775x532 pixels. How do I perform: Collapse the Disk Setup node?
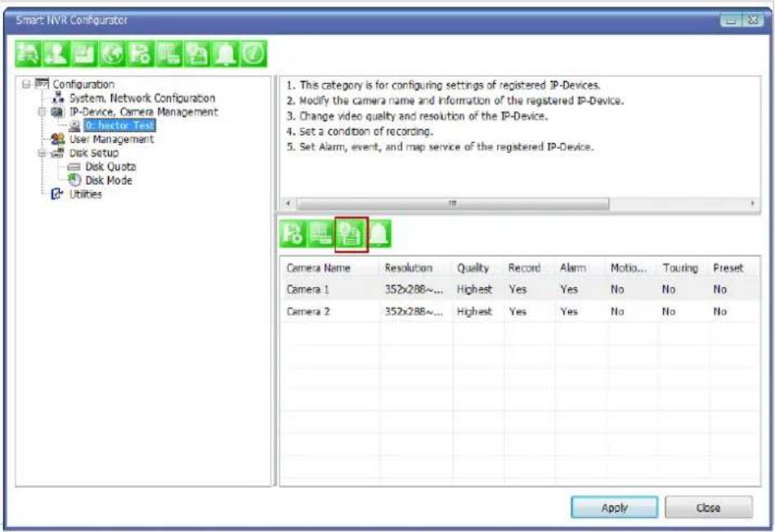coord(43,153)
